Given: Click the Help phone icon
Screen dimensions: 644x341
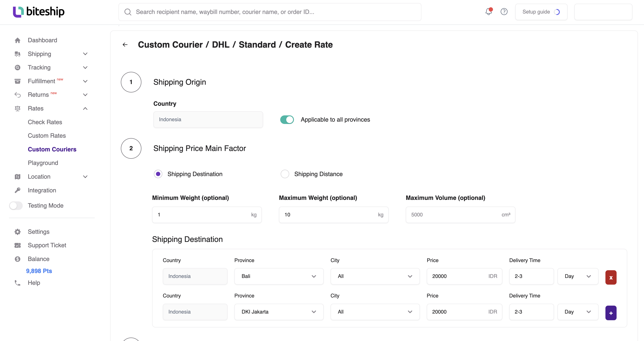Looking at the screenshot, I should [18, 283].
